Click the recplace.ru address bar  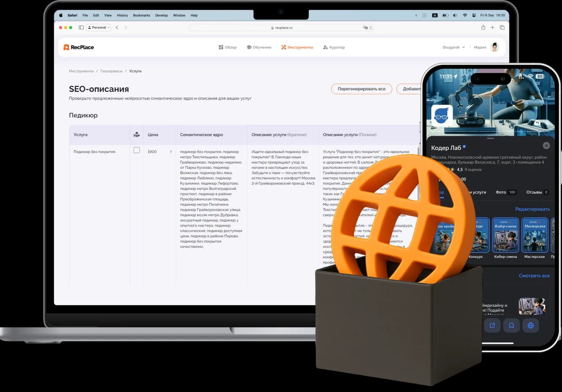282,27
